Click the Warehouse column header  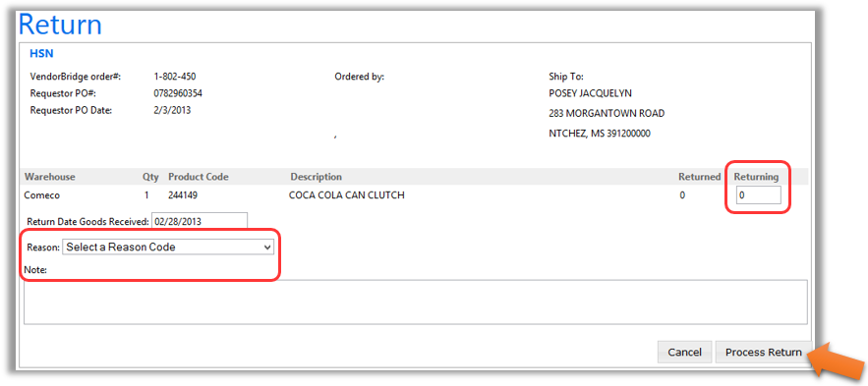[x=49, y=177]
